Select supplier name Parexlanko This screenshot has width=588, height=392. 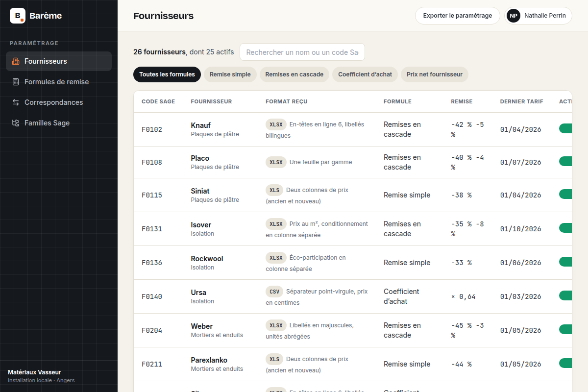point(209,360)
